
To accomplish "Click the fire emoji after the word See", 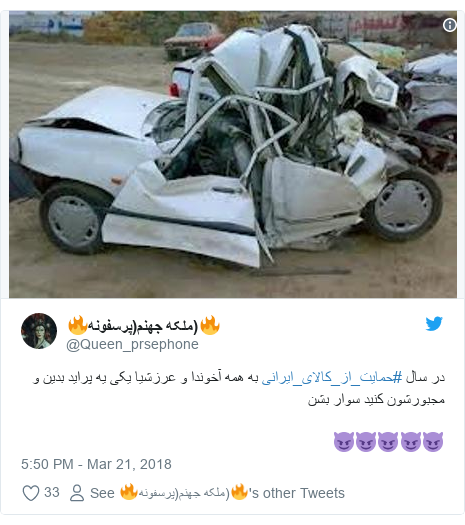I will tap(129, 492).
